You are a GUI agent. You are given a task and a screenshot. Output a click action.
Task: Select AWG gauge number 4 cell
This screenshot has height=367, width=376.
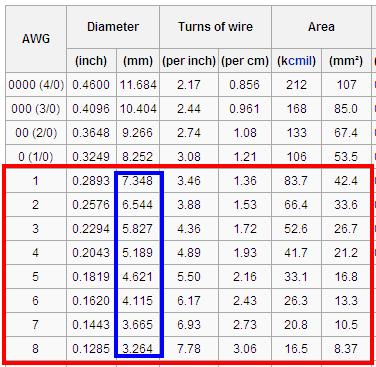[x=36, y=253]
